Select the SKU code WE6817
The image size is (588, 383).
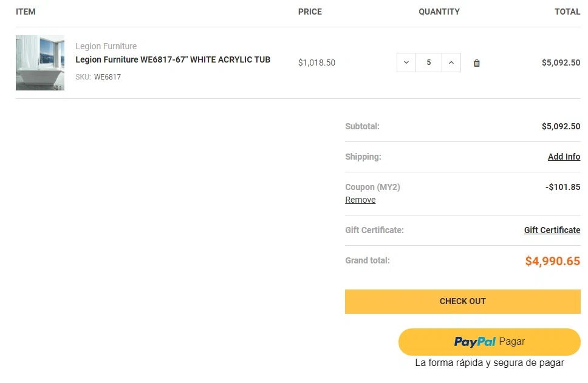(x=108, y=77)
